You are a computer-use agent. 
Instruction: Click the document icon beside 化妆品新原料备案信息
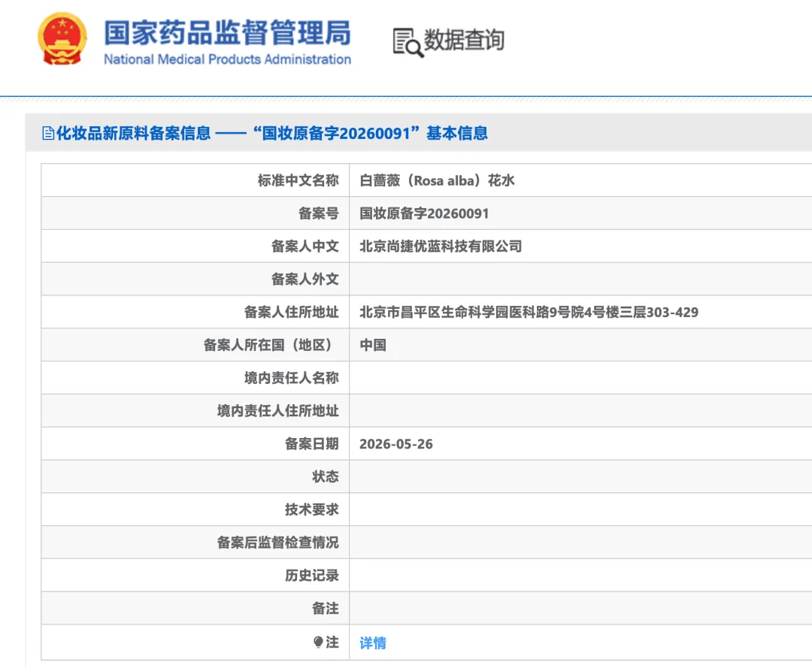coord(48,134)
